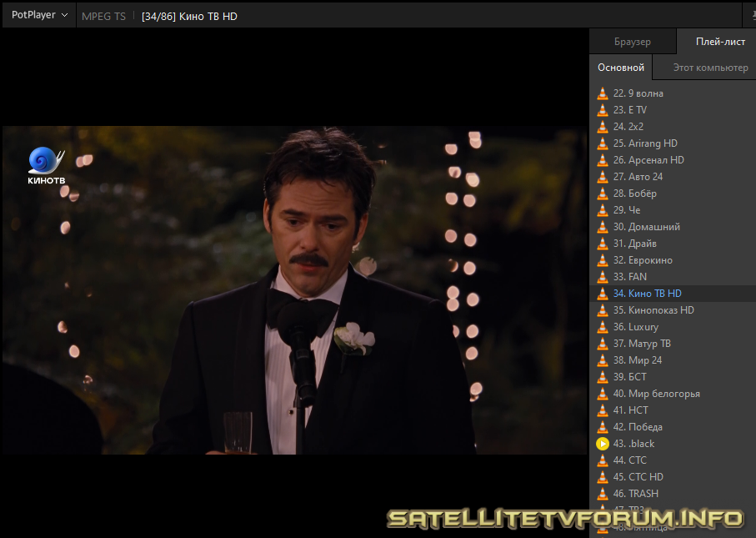Click the cone icon beside 46. TRASH

pos(603,494)
